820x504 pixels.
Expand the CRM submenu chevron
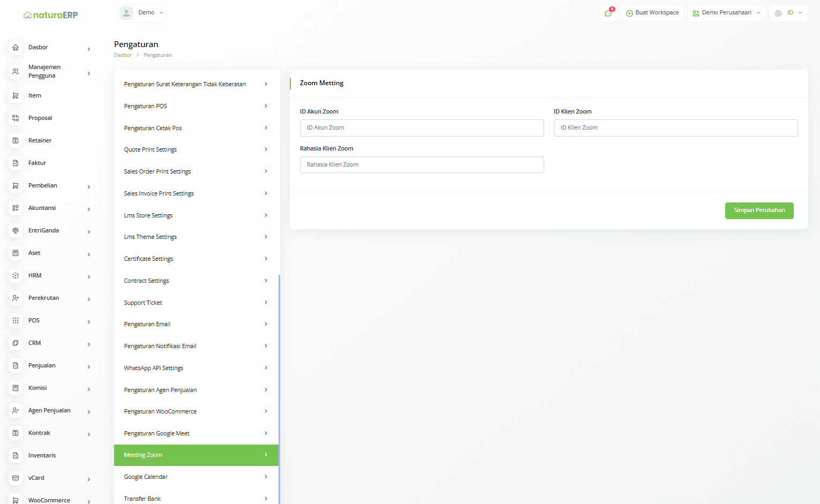[89, 344]
